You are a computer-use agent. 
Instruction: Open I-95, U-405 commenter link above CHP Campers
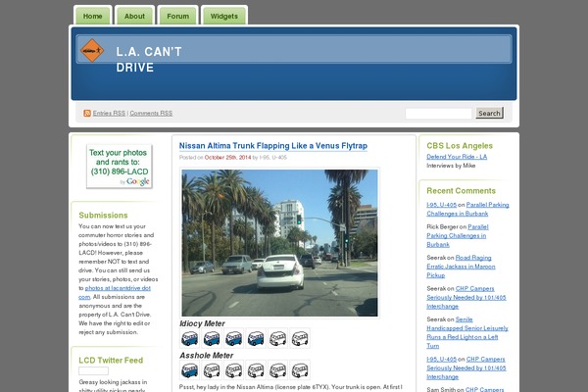point(441,359)
